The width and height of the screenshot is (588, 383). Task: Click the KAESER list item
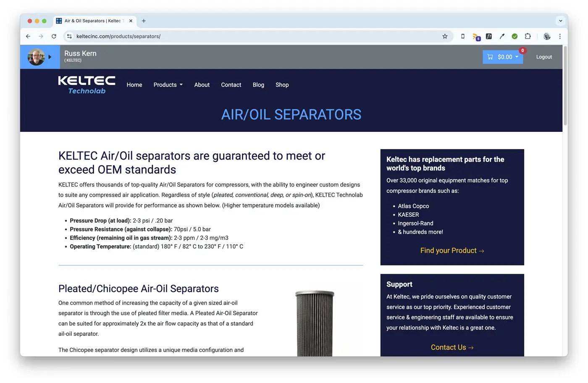coord(408,215)
